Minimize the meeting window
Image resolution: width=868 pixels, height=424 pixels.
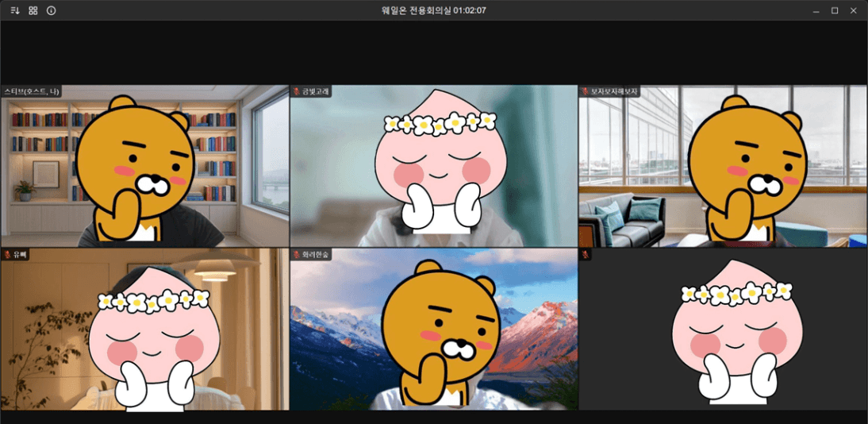816,10
